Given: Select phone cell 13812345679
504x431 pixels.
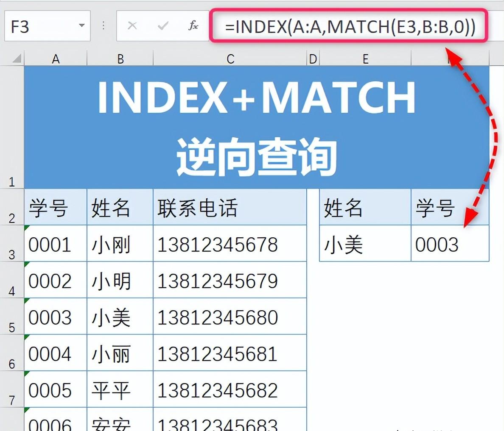Looking at the screenshot, I should point(230,280).
